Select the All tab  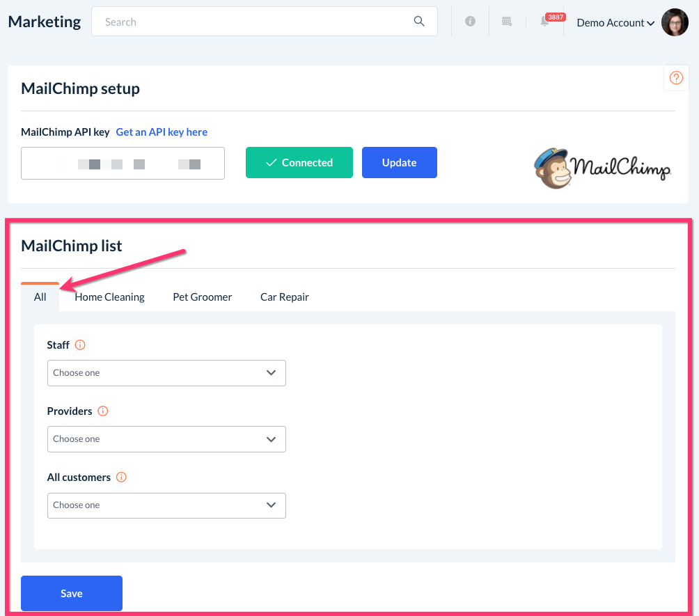[40, 297]
